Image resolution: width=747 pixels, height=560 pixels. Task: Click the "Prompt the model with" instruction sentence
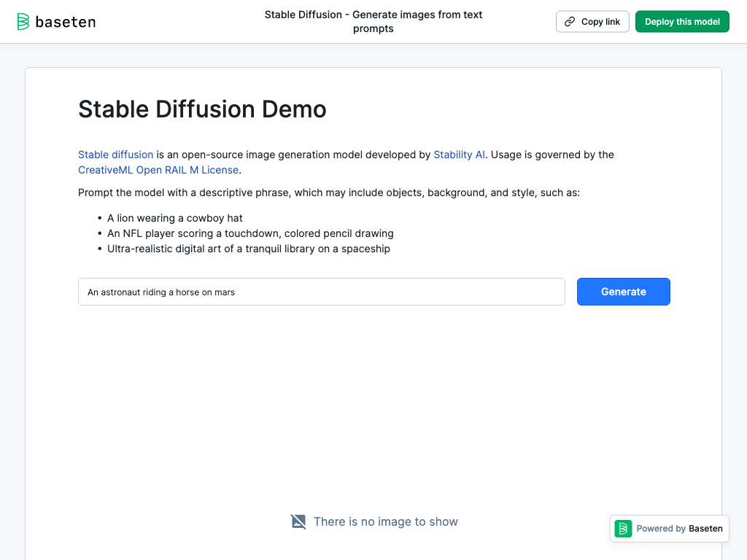[x=329, y=192]
